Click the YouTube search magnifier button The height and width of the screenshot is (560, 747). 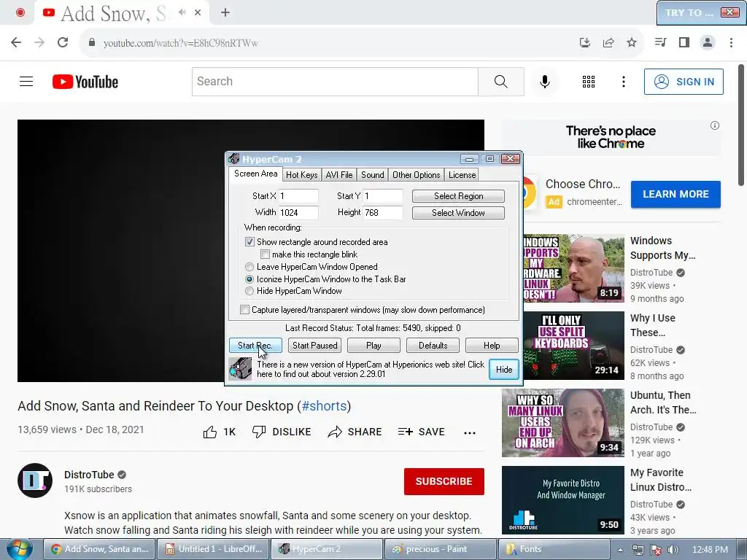click(x=500, y=82)
